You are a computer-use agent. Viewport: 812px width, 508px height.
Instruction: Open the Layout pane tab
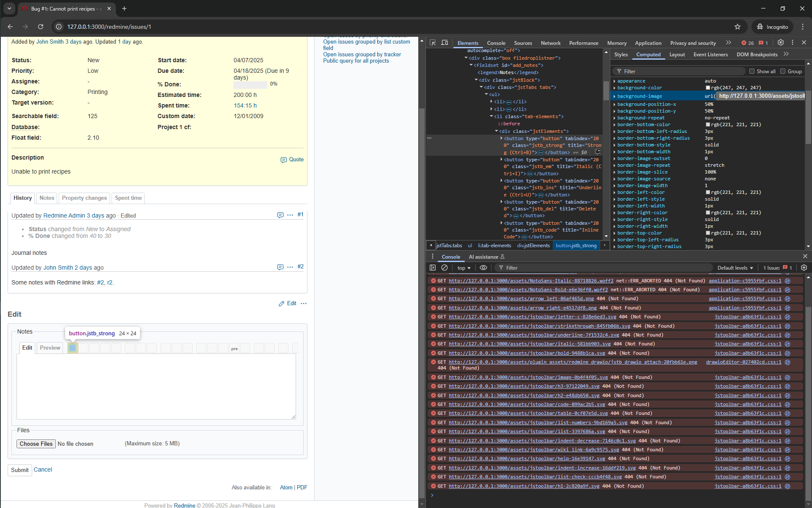click(x=677, y=54)
